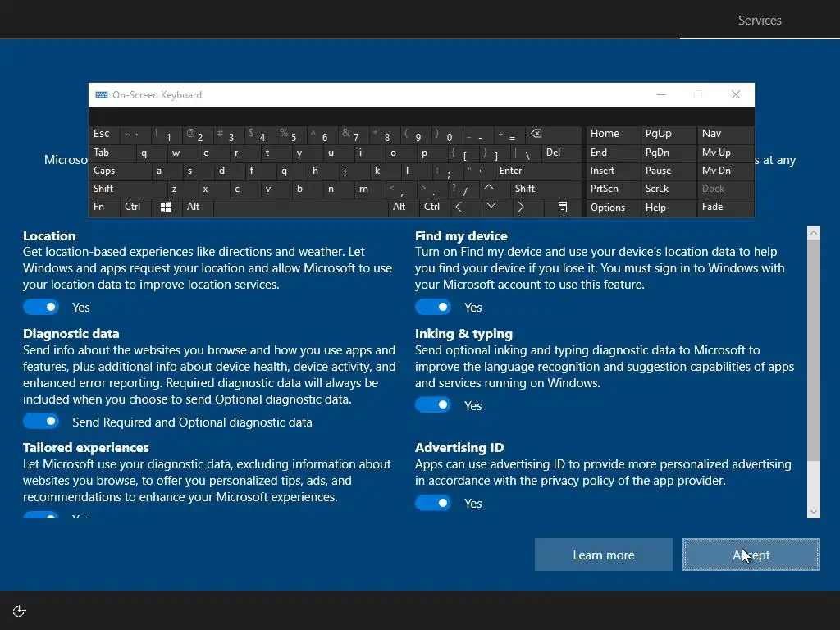Screen dimensions: 840x630
Task: Tap the equals key
Action: (x=509, y=134)
